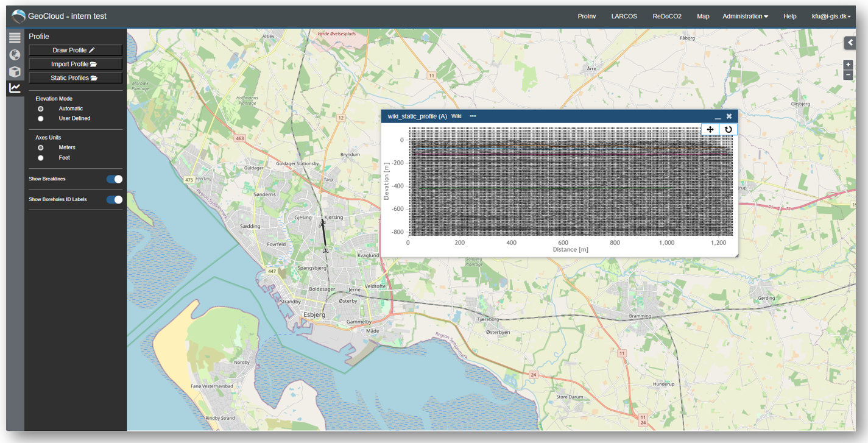Choose Feet as axes units
The image size is (868, 443).
(41, 158)
